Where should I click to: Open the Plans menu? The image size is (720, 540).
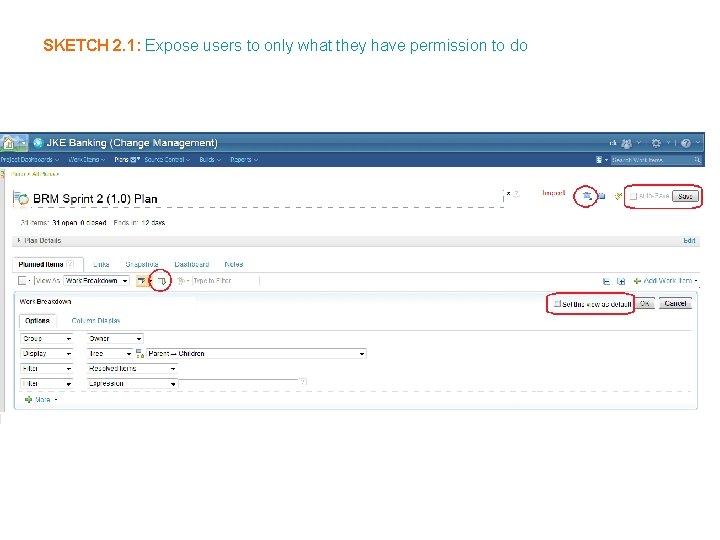[127, 160]
